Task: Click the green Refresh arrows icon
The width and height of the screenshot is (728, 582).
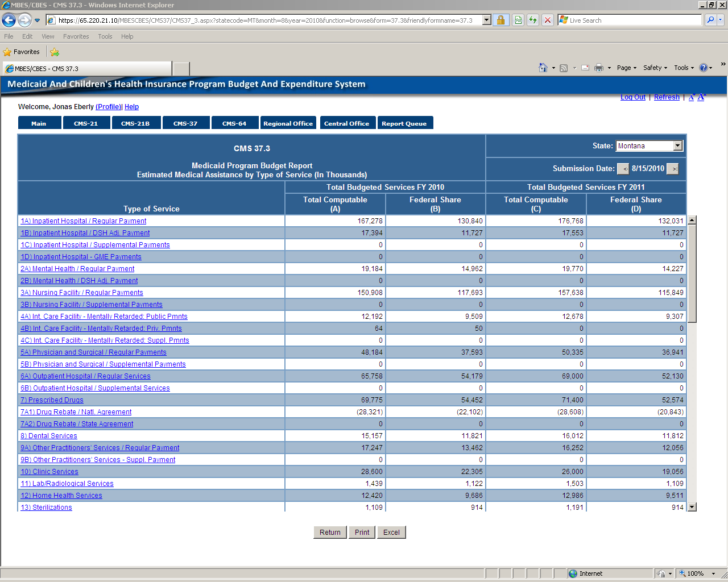Action: click(533, 20)
